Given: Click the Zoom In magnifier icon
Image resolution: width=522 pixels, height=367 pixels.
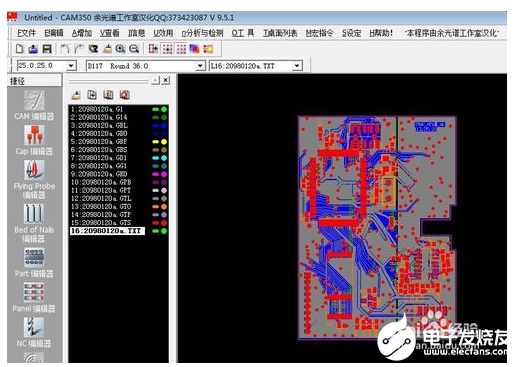Looking at the screenshot, I should pyautogui.click(x=120, y=49).
